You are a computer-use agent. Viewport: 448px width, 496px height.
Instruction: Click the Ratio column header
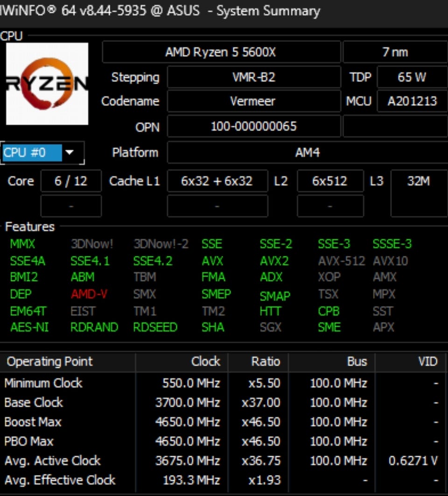(259, 361)
